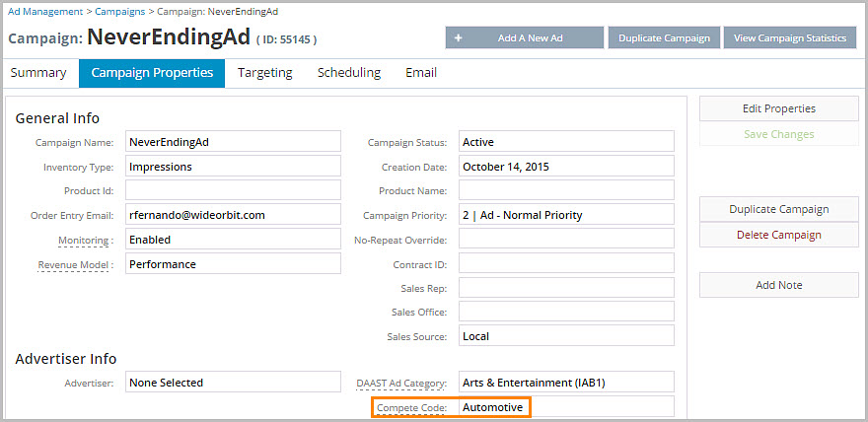The height and width of the screenshot is (422, 868).
Task: Open the Campaign Status field
Action: pos(566,142)
